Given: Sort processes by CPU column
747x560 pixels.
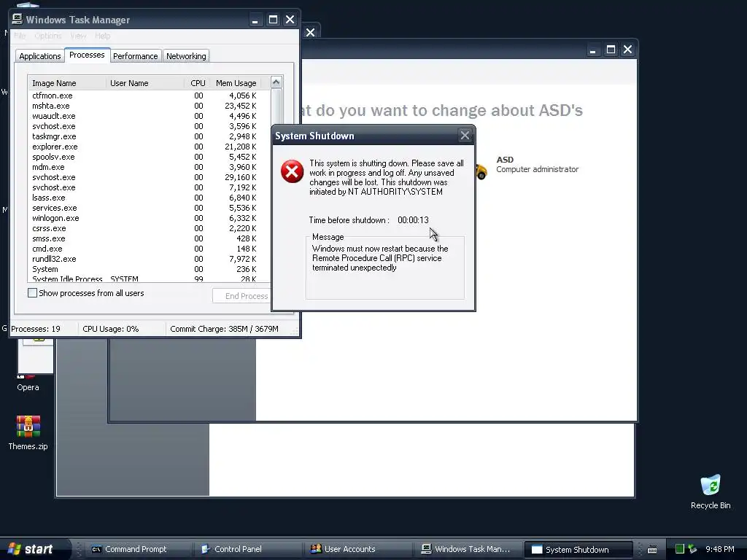Looking at the screenshot, I should coord(198,83).
